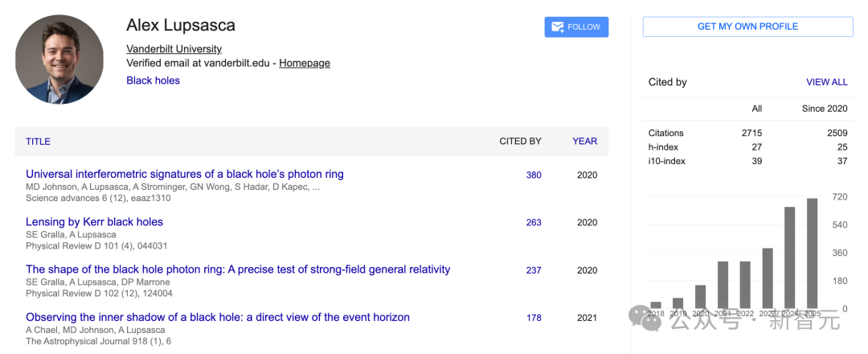Open 'Observing the inner shadow' paper
Viewport: 868px width, 354px height.
pyautogui.click(x=218, y=317)
